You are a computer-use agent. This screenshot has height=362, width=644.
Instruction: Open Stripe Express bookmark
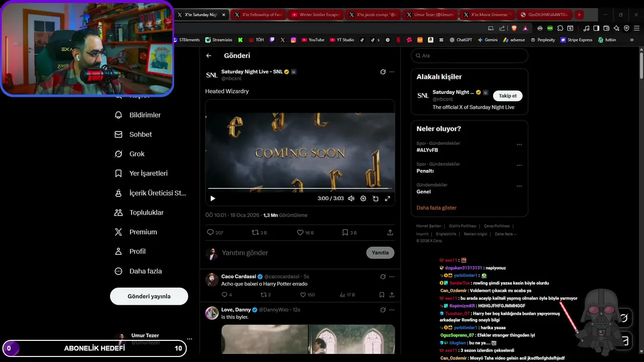point(576,40)
